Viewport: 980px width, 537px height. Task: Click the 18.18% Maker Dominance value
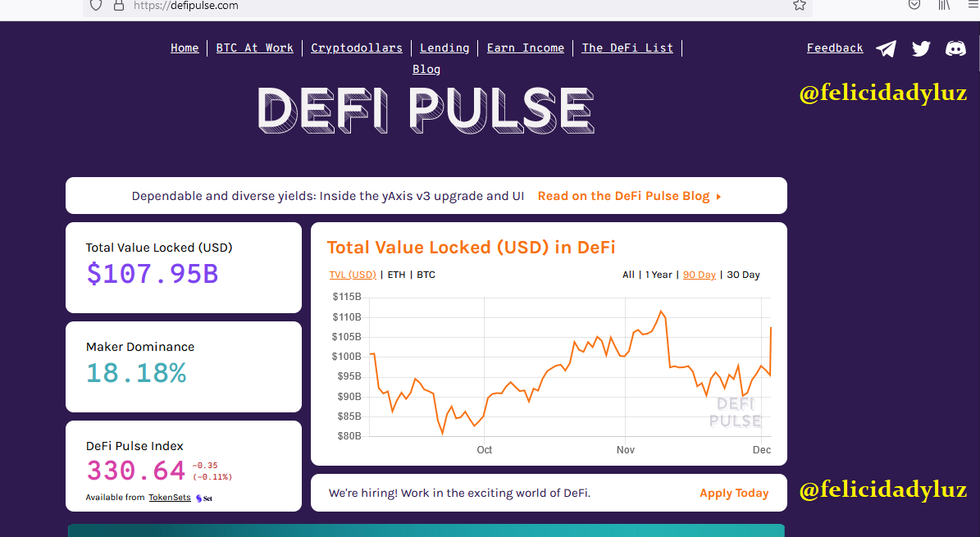click(136, 373)
